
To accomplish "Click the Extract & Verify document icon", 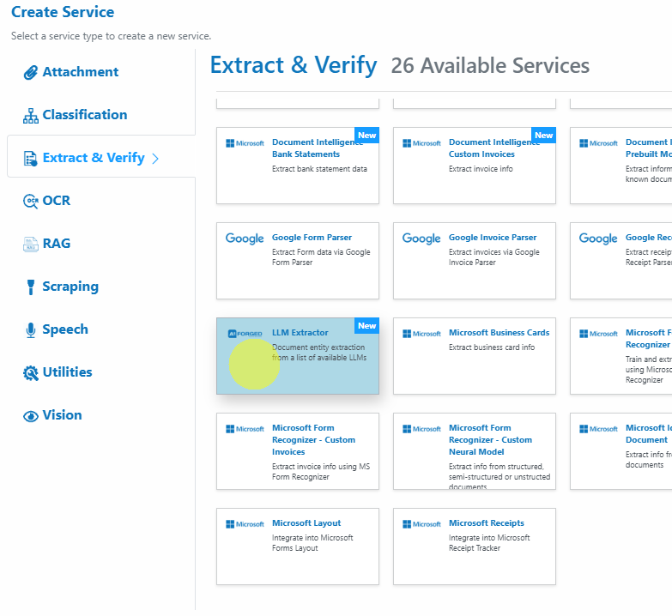I will (30, 159).
